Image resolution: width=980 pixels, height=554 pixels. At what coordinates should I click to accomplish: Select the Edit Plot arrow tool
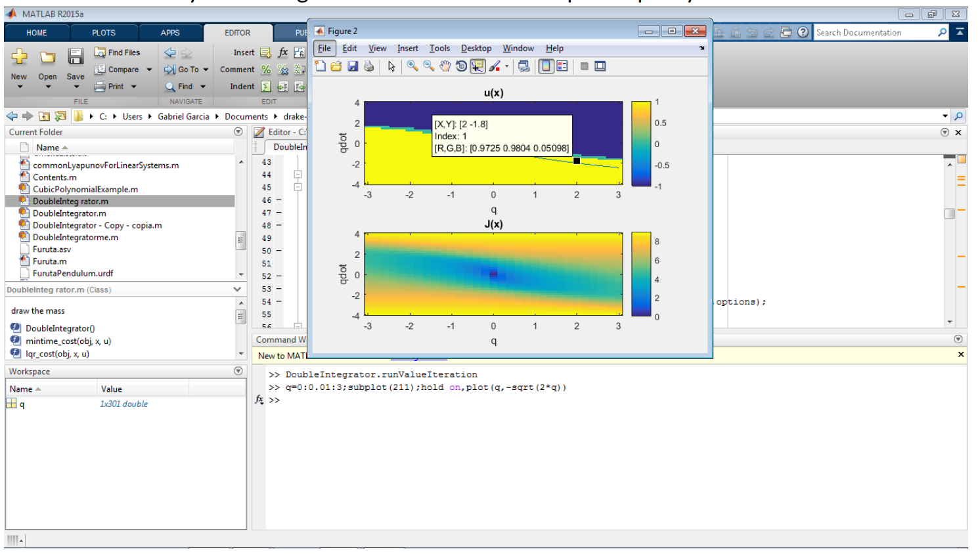tap(391, 66)
